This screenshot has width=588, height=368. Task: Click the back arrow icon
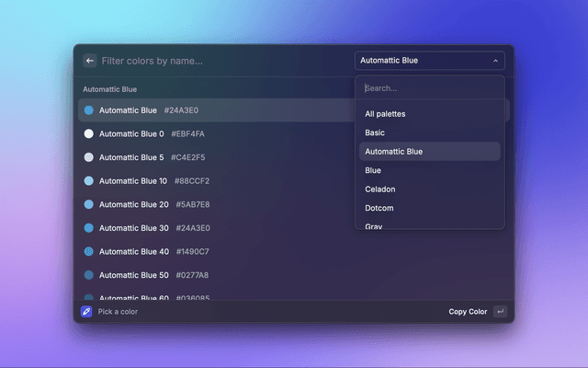click(90, 61)
